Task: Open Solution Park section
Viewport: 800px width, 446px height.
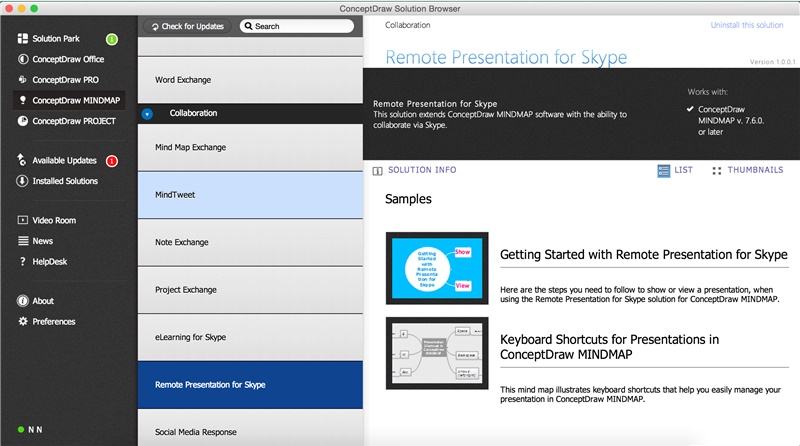Action: 56,39
